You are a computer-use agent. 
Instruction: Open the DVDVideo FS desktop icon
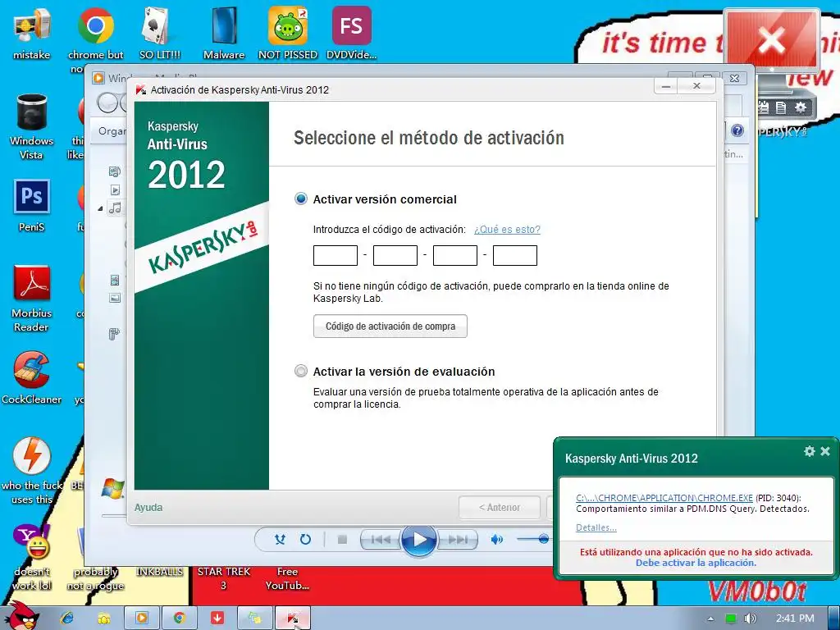click(351, 33)
